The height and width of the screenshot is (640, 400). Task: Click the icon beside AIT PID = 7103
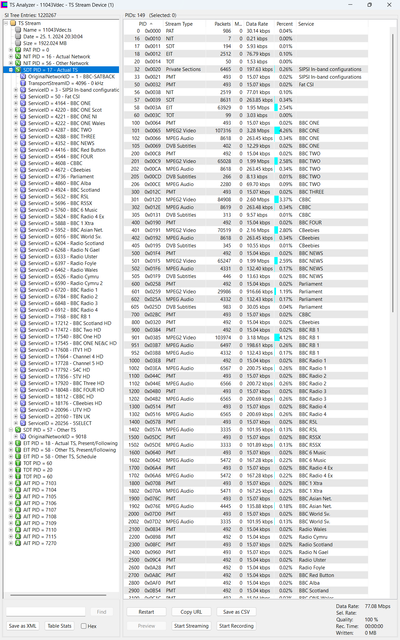[18, 483]
